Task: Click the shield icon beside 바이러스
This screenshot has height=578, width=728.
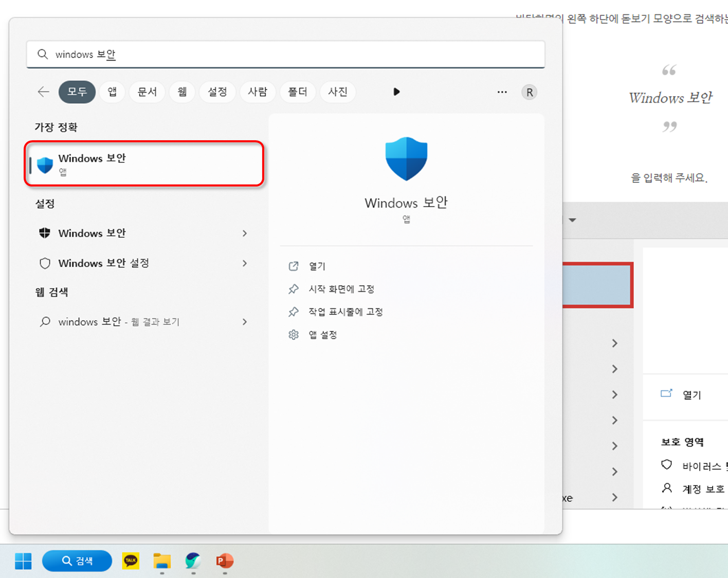Action: pos(667,465)
